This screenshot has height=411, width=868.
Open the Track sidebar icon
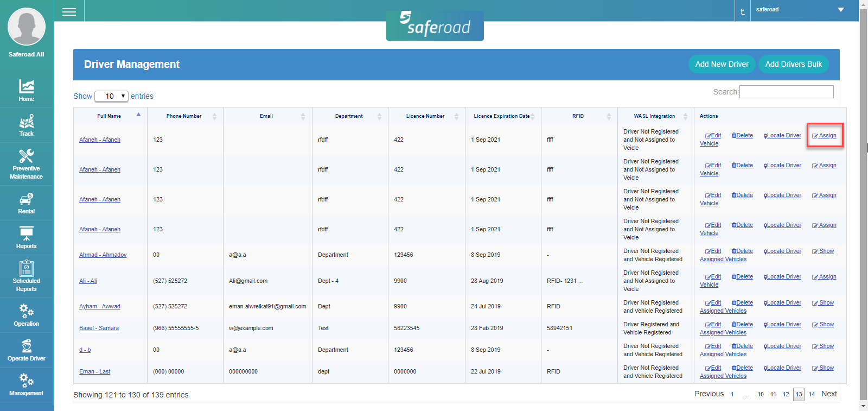pos(26,125)
